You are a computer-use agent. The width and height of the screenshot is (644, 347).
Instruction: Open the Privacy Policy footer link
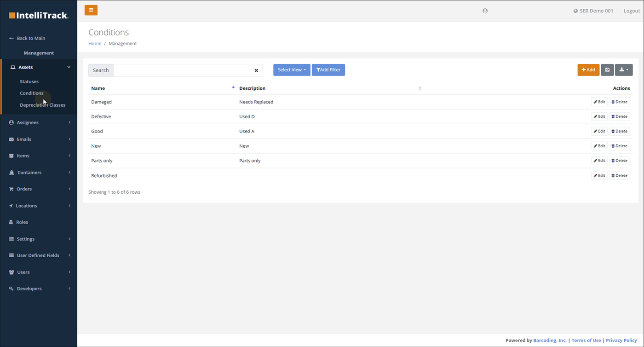[621, 341]
